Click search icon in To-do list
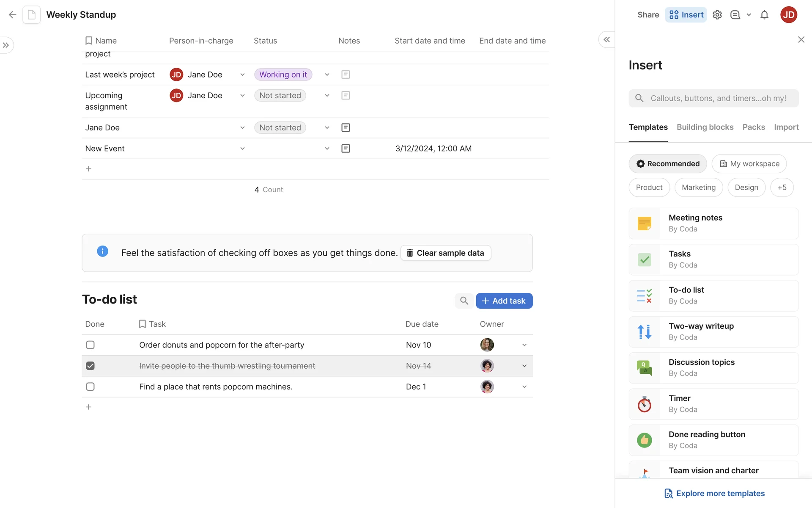This screenshot has width=812, height=508. (464, 301)
